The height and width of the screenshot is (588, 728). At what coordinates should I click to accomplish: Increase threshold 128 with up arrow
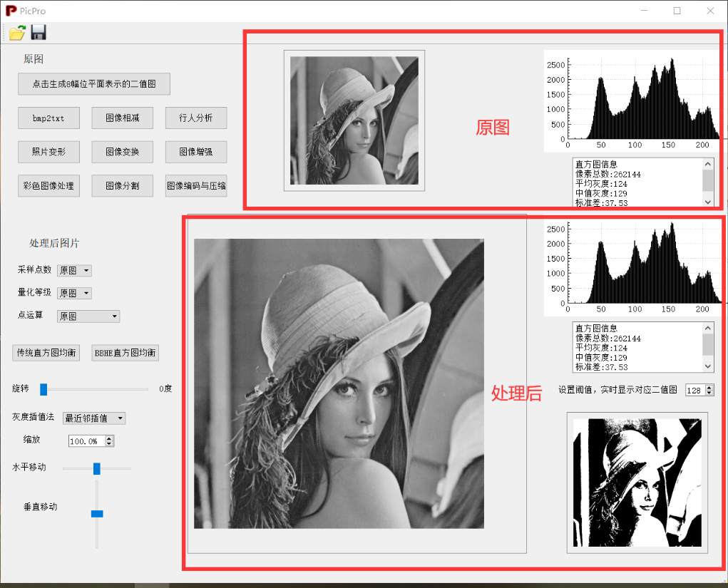point(709,388)
